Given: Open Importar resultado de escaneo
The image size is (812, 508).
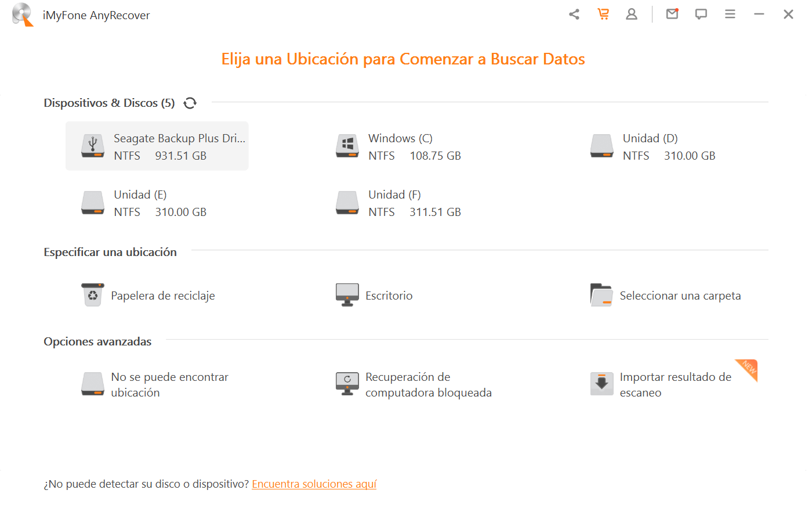Looking at the screenshot, I should 676,384.
